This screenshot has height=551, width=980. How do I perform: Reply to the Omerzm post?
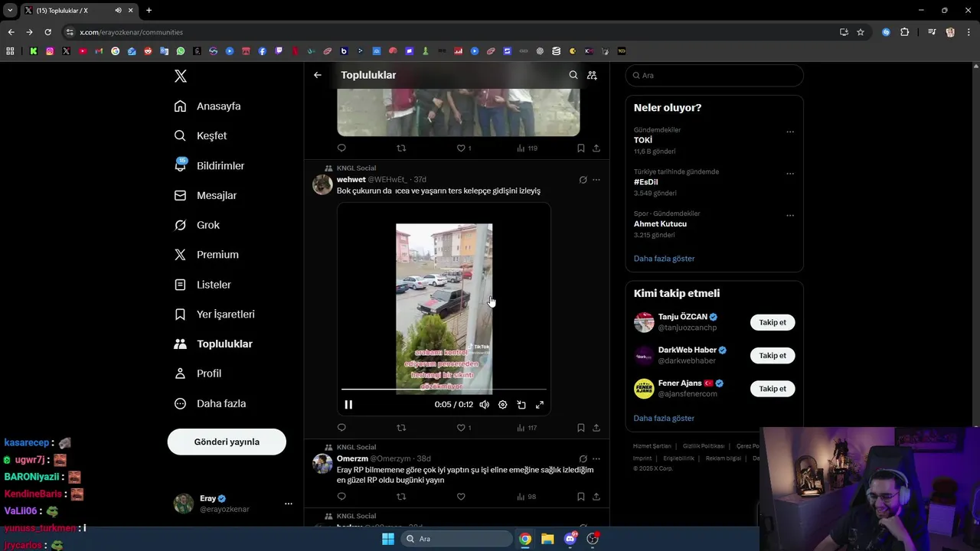(x=341, y=497)
